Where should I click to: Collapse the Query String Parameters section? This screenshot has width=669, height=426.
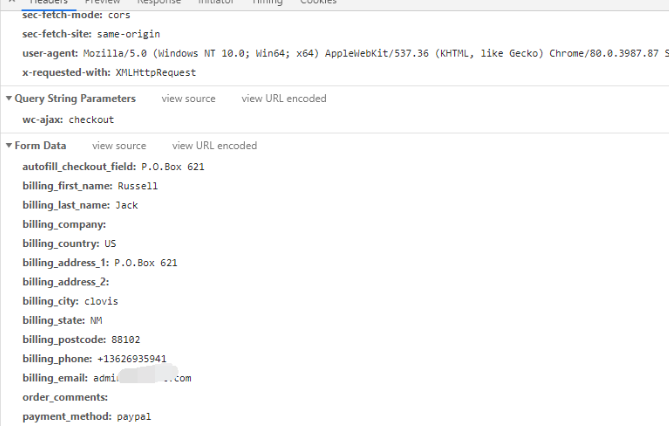point(9,98)
